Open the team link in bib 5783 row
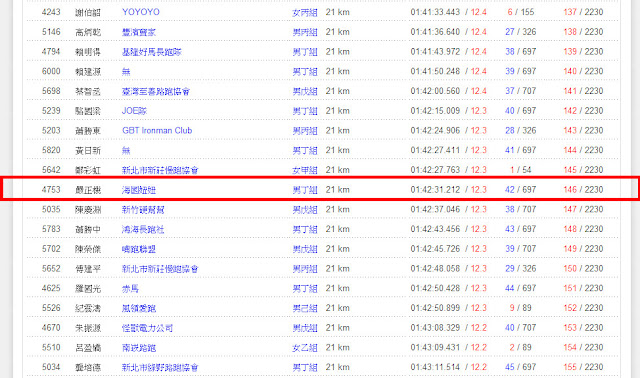The width and height of the screenshot is (640, 378). 143,229
